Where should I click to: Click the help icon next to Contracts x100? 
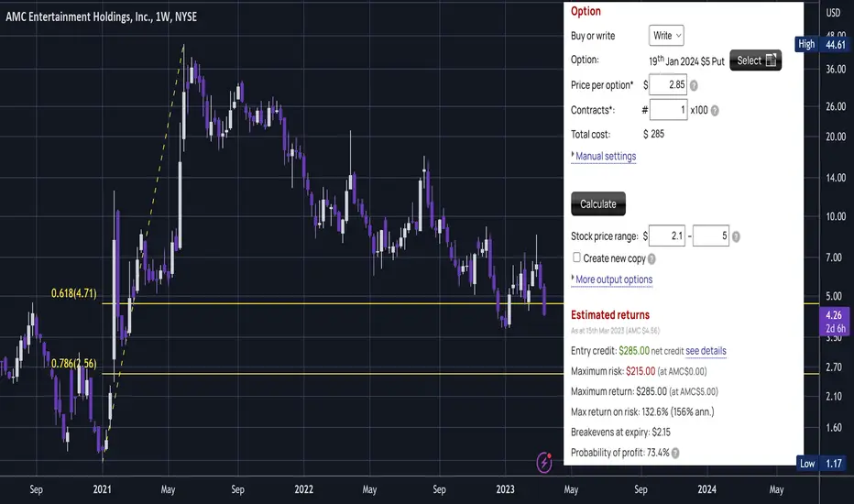[715, 111]
